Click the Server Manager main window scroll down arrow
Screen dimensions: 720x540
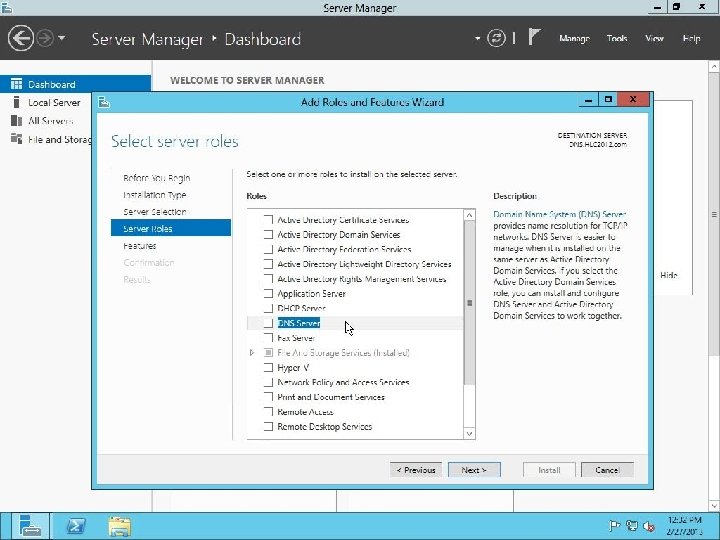[x=714, y=506]
